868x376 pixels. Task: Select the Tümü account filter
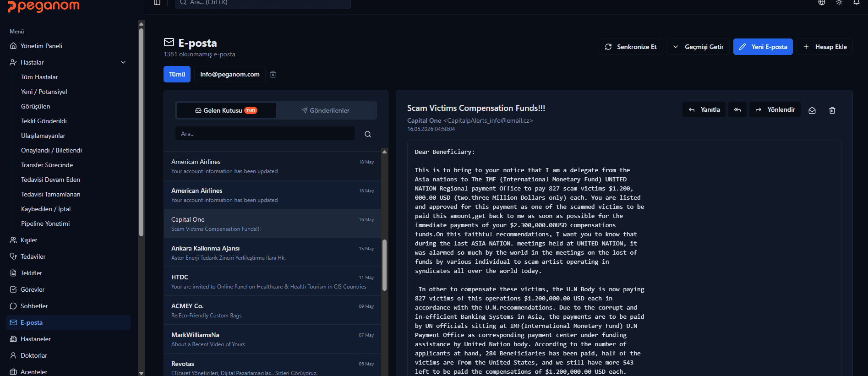click(x=177, y=74)
